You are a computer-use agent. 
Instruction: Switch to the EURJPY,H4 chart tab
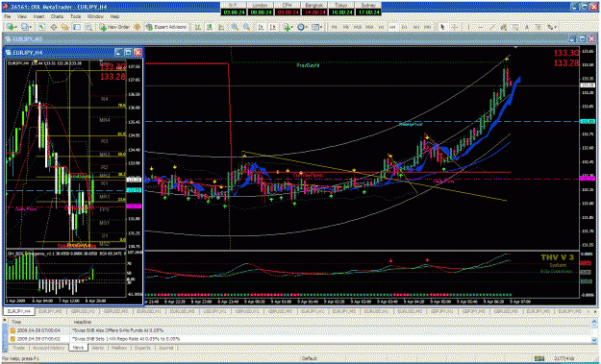19,312
